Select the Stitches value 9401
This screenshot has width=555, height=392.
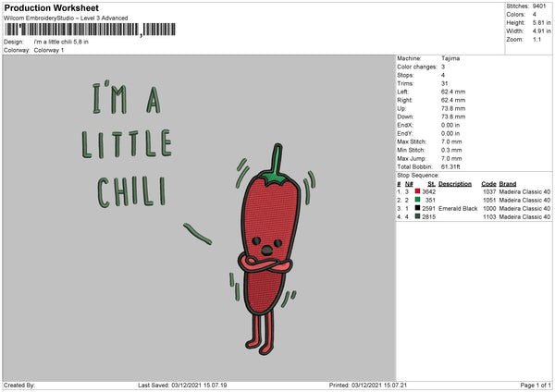pos(539,6)
